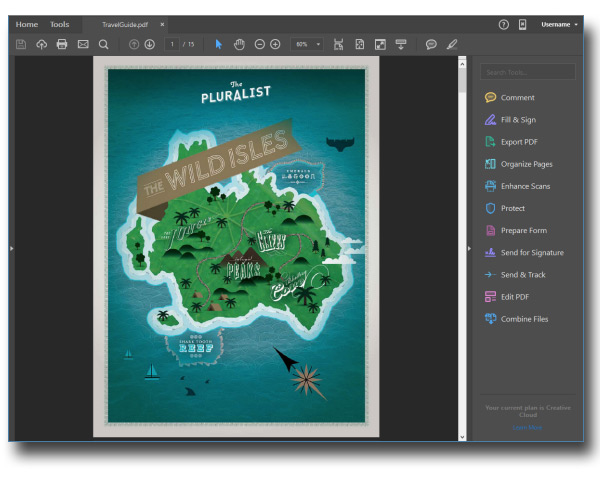Viewport: 600px width, 480px height.
Task: Open the Combine Files tool
Action: click(524, 319)
